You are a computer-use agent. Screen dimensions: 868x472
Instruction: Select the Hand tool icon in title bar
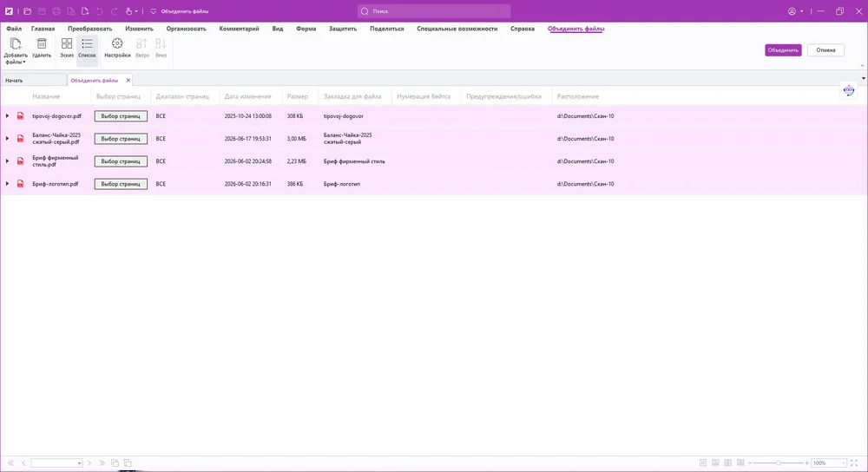[128, 11]
